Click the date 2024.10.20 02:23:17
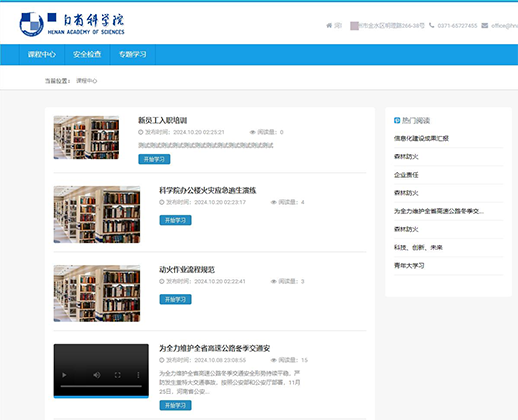518x420 pixels. [x=220, y=202]
